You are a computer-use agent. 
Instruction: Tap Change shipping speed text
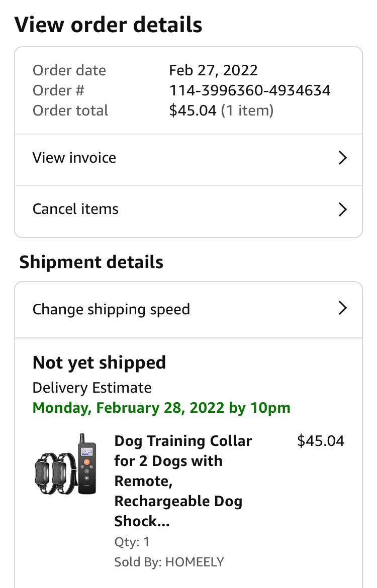(x=111, y=309)
